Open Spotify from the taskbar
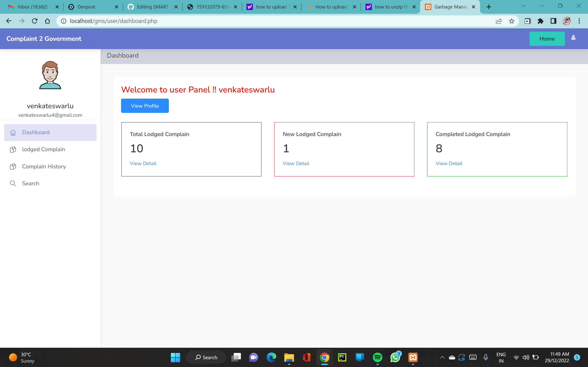The height and width of the screenshot is (367, 588). click(x=378, y=357)
